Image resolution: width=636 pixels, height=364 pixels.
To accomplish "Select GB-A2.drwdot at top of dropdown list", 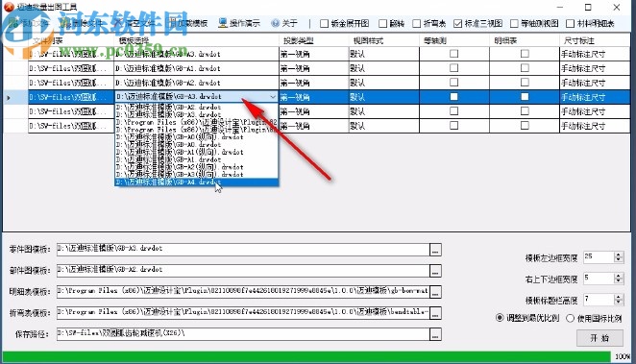I will pyautogui.click(x=197, y=107).
